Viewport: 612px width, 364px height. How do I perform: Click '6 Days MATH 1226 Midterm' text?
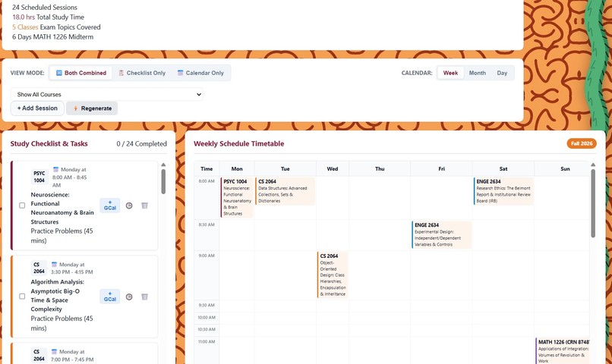52,37
